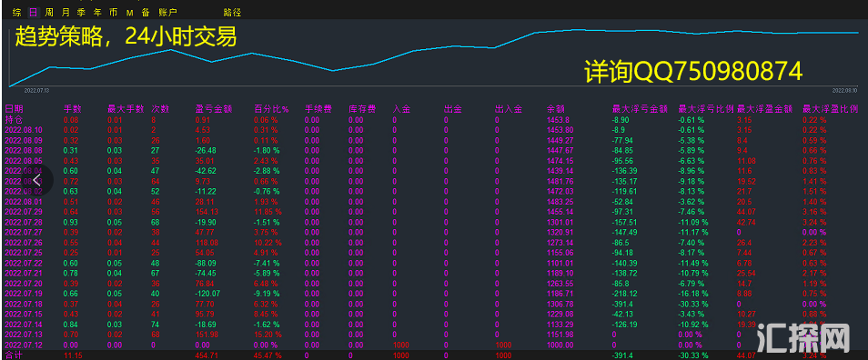Viewport: 868px width, 360px height.
Task: Click the 45.47 % total percentage cell
Action: [x=267, y=355]
